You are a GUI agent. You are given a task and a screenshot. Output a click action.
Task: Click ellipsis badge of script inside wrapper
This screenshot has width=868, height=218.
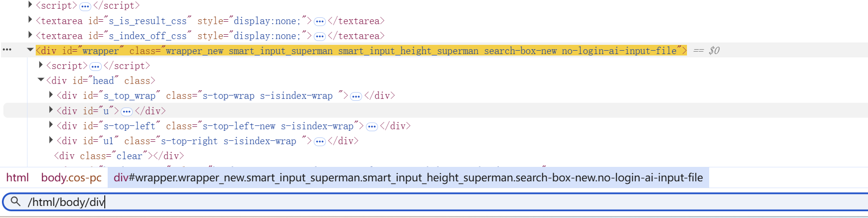click(96, 66)
